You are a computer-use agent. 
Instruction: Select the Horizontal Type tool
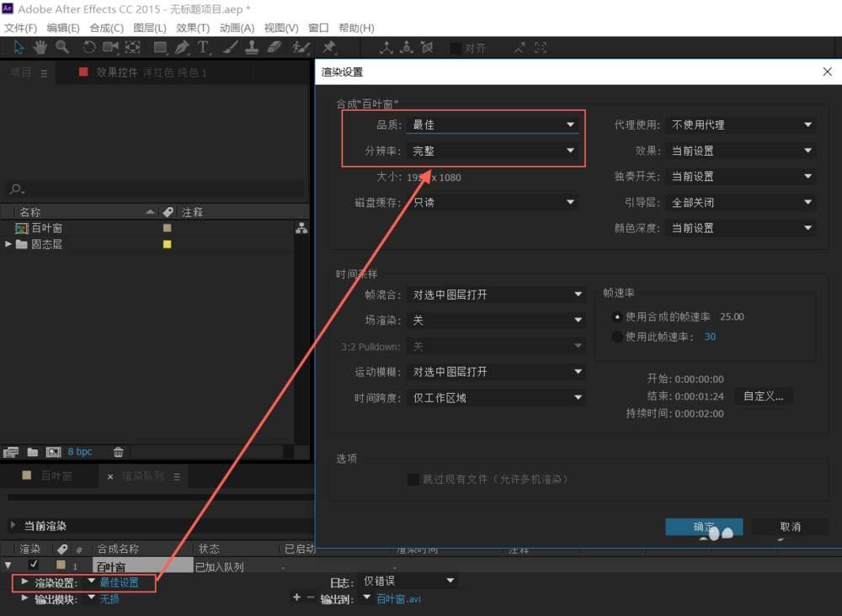coord(204,47)
